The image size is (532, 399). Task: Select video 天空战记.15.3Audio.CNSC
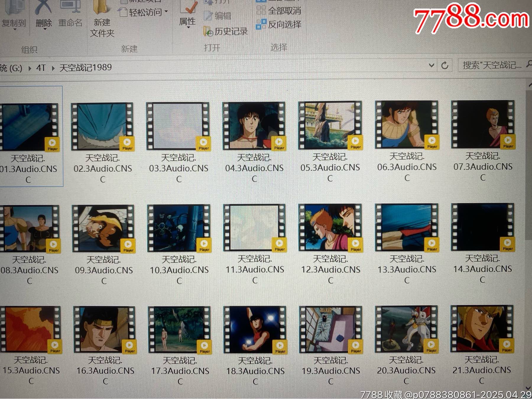pyautogui.click(x=31, y=346)
